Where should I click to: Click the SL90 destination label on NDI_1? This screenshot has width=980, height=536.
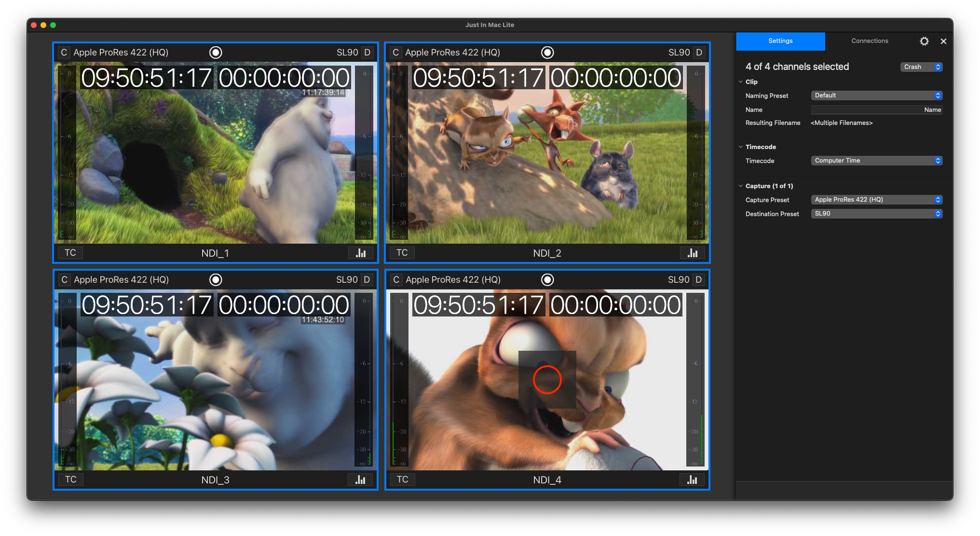[x=347, y=53]
